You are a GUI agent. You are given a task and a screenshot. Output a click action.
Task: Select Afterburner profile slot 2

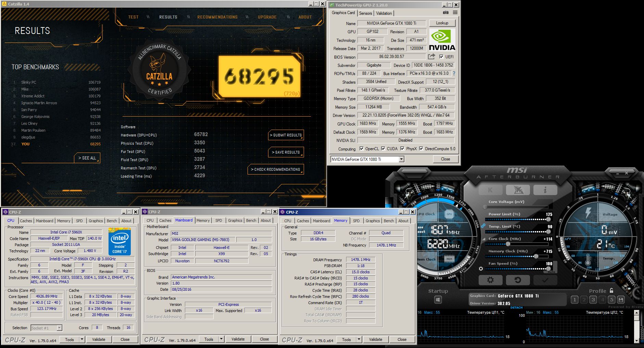(x=584, y=300)
